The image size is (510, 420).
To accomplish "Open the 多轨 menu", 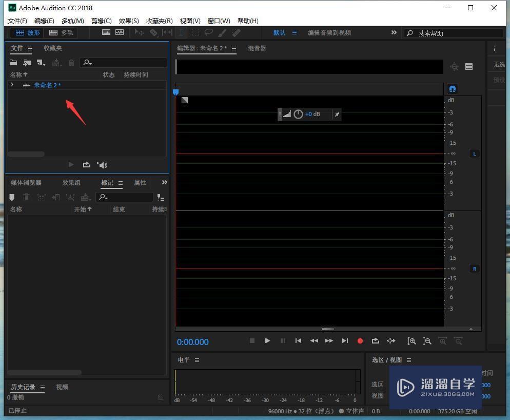I will [x=72, y=21].
